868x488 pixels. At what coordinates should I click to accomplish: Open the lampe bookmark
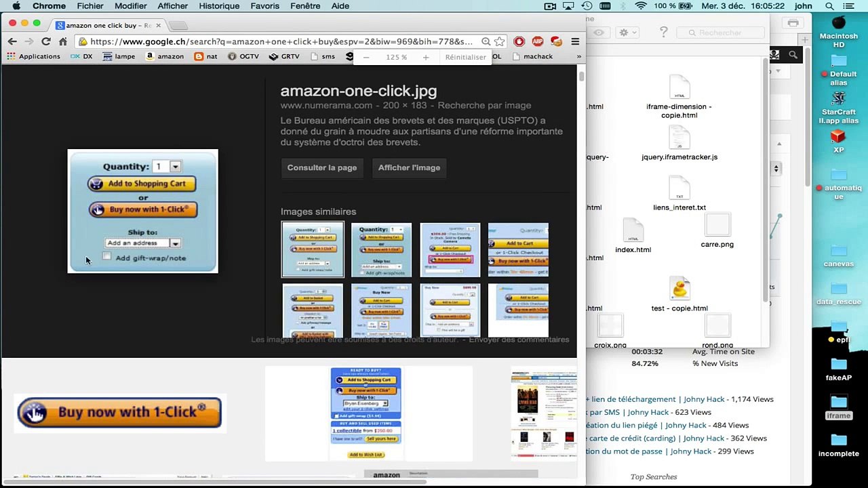(x=119, y=56)
